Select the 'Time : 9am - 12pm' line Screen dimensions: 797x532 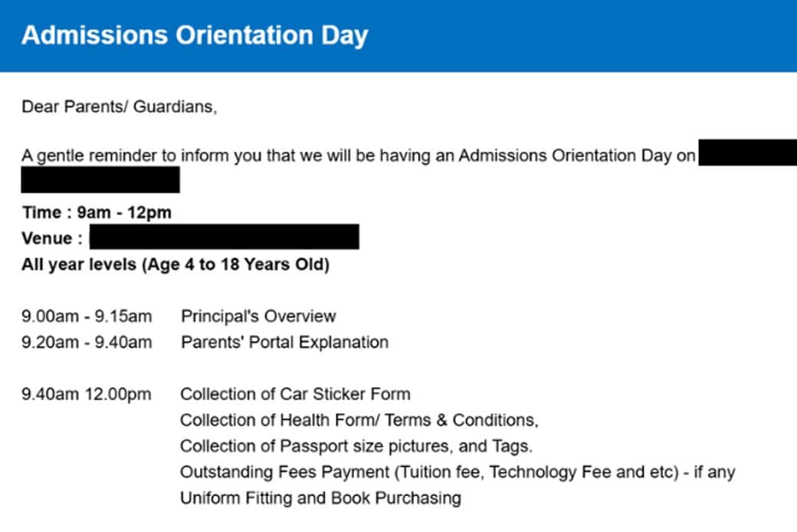[x=97, y=212]
